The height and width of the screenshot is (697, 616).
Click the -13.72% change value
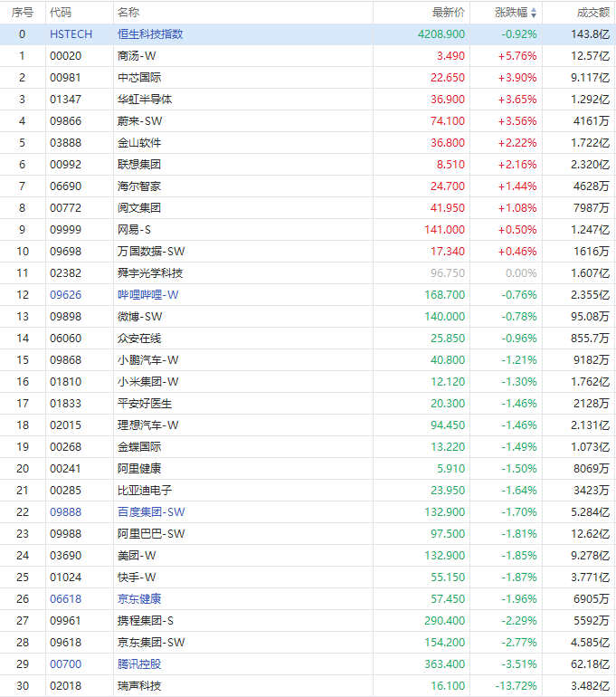[516, 686]
